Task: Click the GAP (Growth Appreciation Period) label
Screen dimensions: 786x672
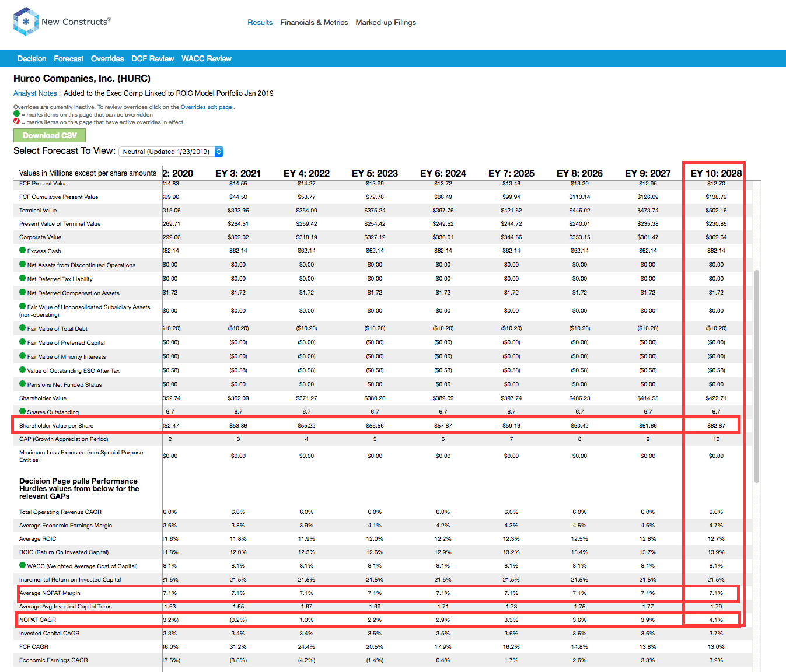Action: point(64,439)
